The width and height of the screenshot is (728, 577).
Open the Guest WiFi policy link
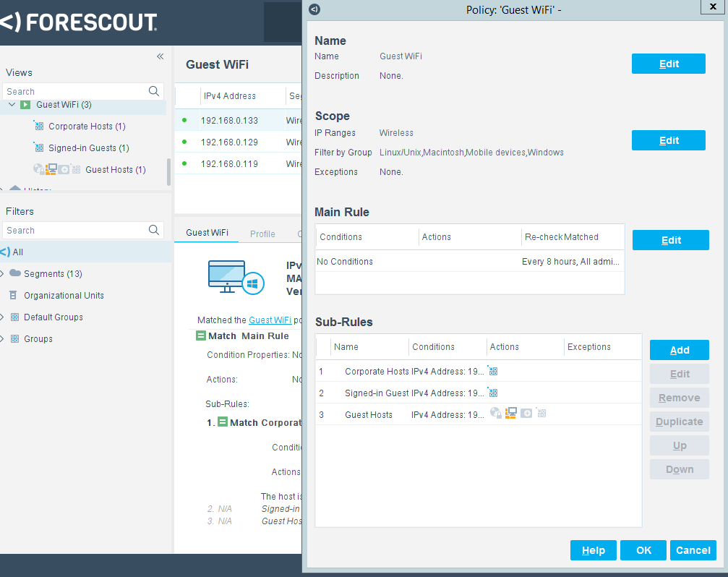(x=270, y=320)
